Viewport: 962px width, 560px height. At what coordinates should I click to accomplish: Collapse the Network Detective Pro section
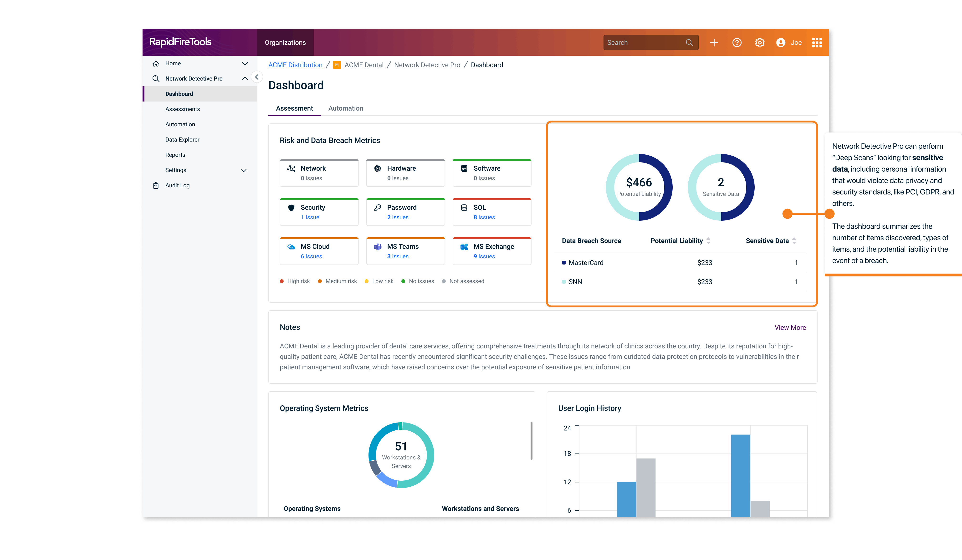[245, 78]
